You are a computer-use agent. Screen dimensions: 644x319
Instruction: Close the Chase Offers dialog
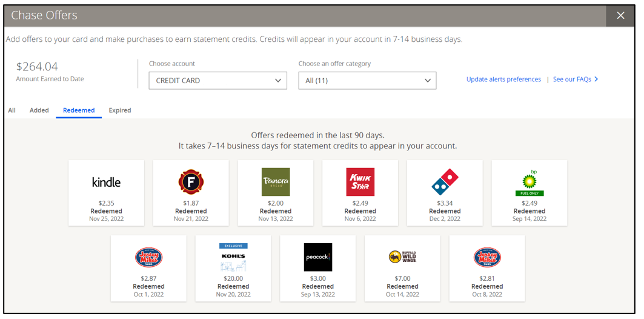620,16
